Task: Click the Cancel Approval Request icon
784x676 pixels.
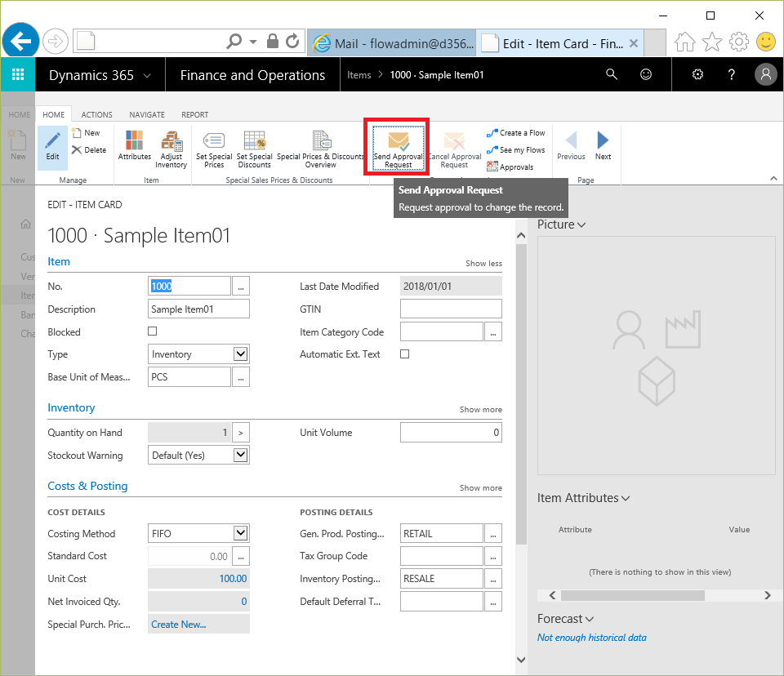Action: (x=455, y=149)
